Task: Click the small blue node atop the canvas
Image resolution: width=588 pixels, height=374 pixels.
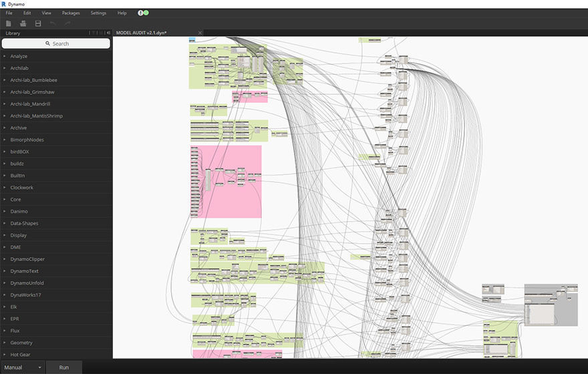Action: pyautogui.click(x=192, y=39)
